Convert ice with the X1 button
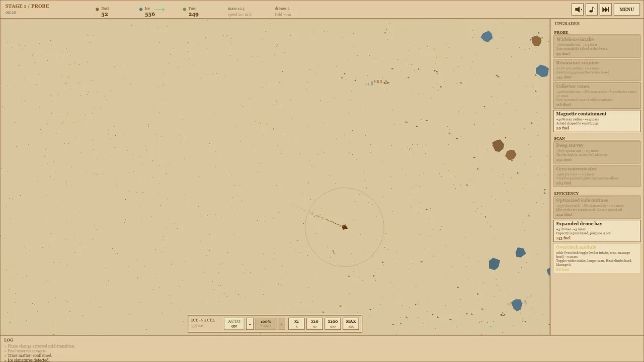The width and height of the screenshot is (644, 362). click(296, 323)
